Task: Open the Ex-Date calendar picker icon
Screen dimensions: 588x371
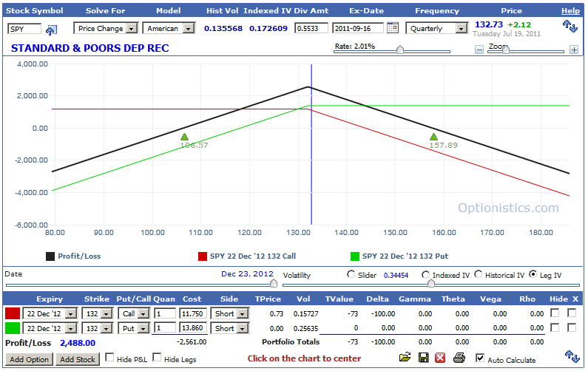Action: click(x=392, y=28)
